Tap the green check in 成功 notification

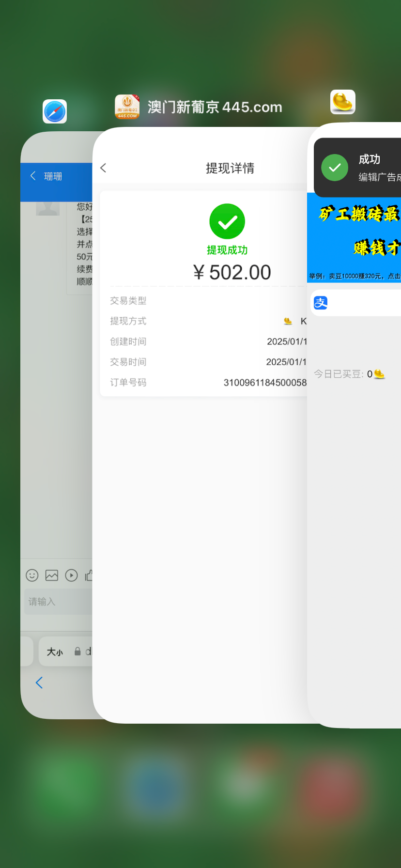[335, 168]
